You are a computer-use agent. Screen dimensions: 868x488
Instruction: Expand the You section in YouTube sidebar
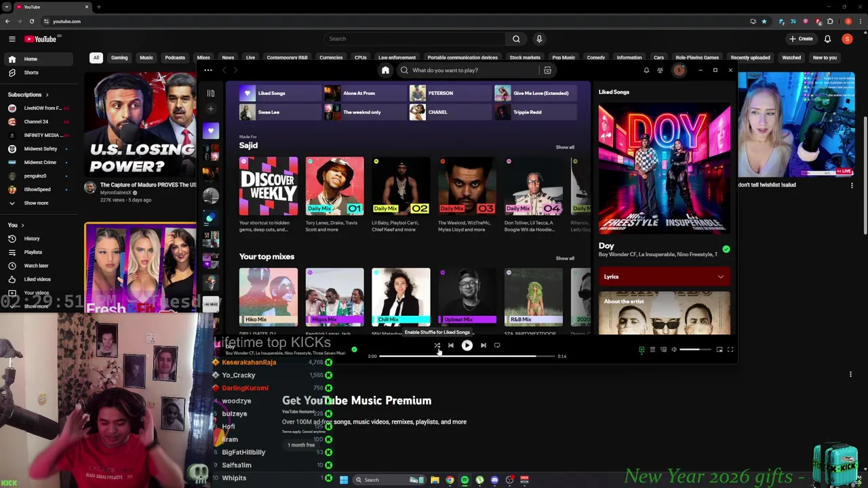tap(16, 225)
